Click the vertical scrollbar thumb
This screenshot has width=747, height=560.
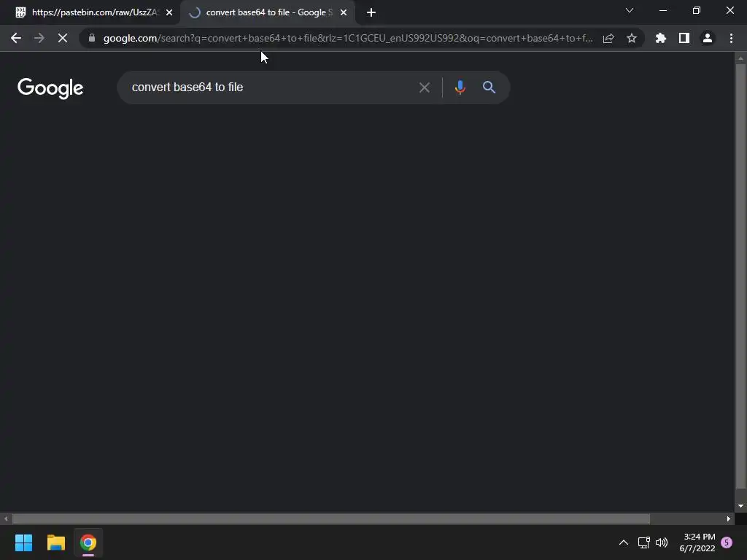740,276
